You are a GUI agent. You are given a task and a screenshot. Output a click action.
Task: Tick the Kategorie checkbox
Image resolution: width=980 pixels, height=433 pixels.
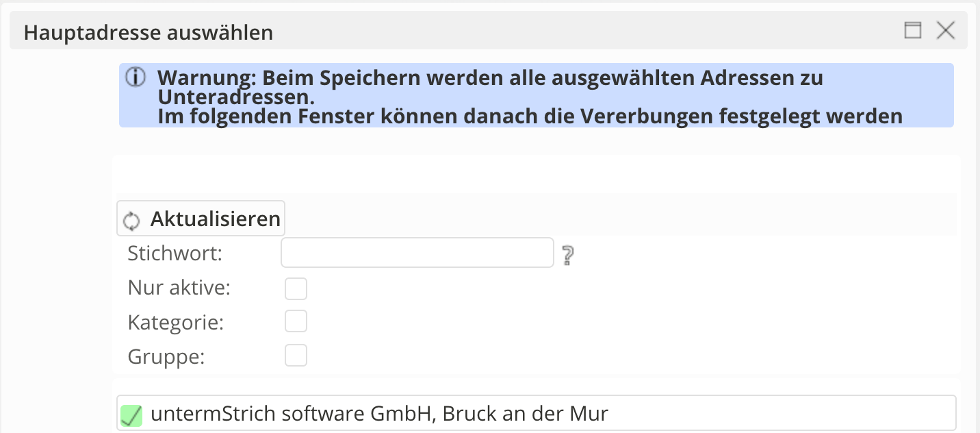click(x=296, y=321)
